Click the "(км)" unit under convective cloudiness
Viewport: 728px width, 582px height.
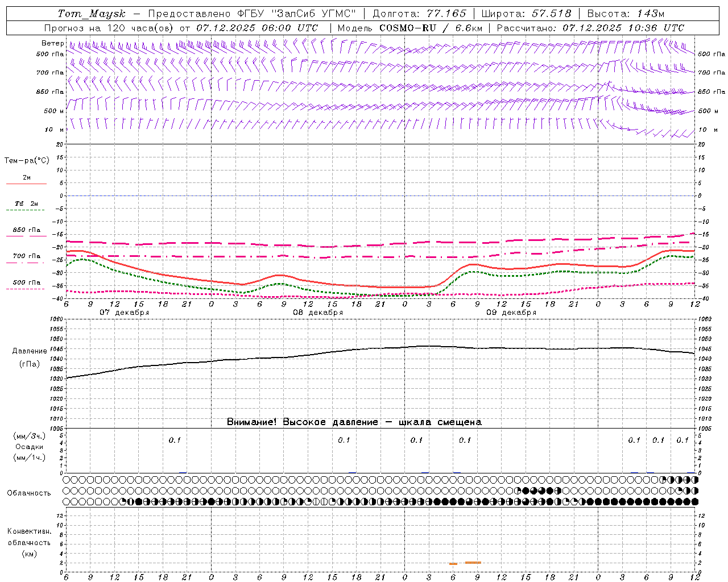point(30,554)
